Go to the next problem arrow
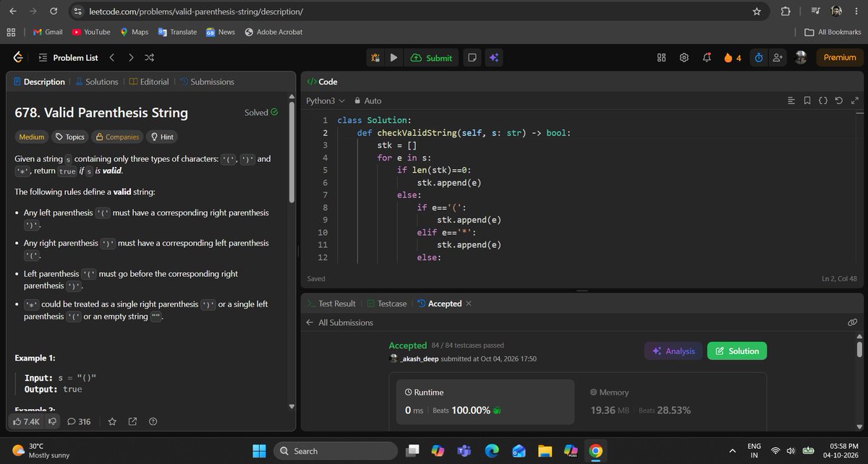868x464 pixels. (130, 58)
